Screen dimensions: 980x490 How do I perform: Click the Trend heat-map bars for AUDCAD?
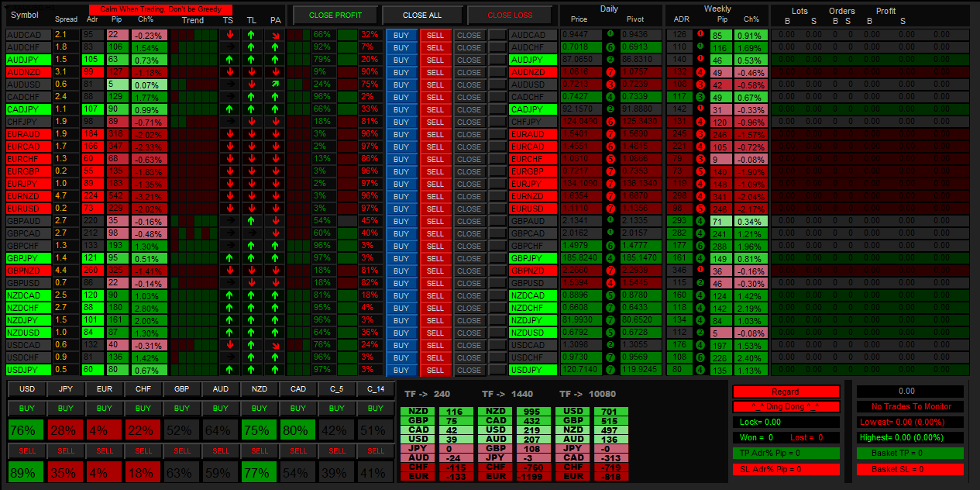193,35
